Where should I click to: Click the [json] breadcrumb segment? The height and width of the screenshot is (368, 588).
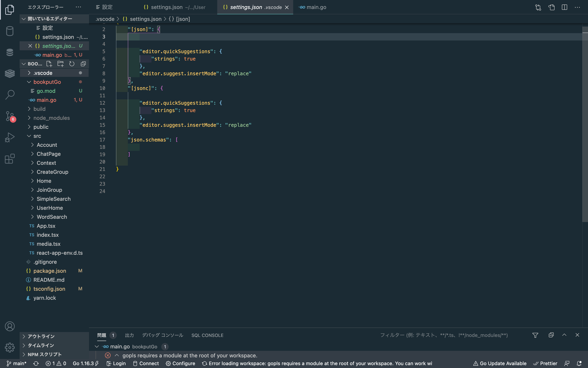pyautogui.click(x=179, y=19)
